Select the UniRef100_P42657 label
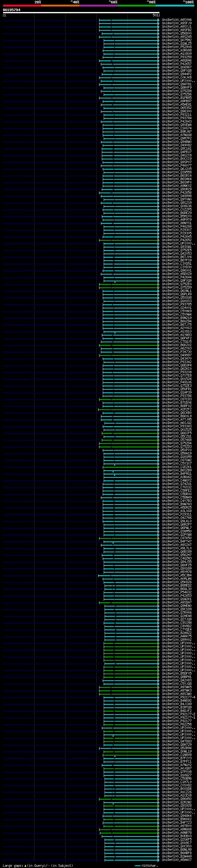This screenshot has width=197, height=868. click(176, 64)
